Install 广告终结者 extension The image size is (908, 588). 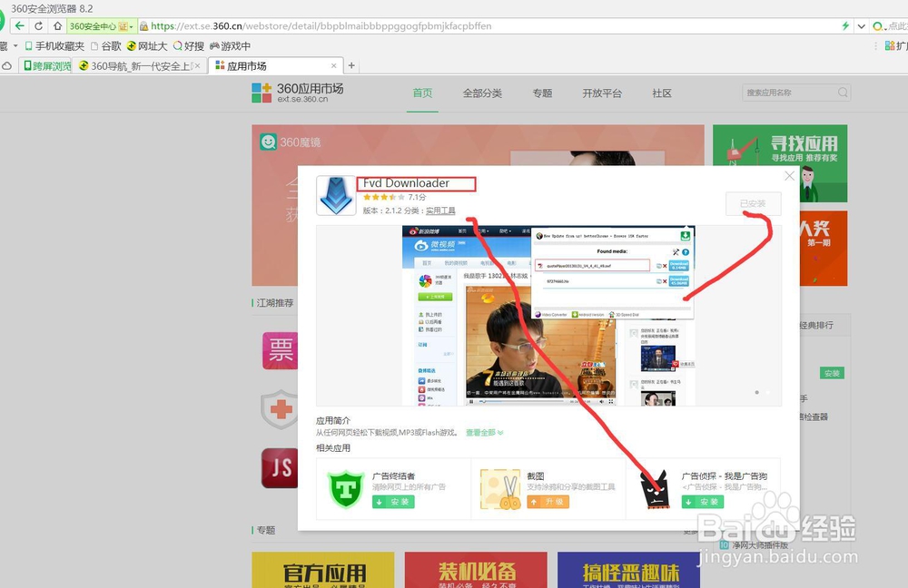point(393,502)
